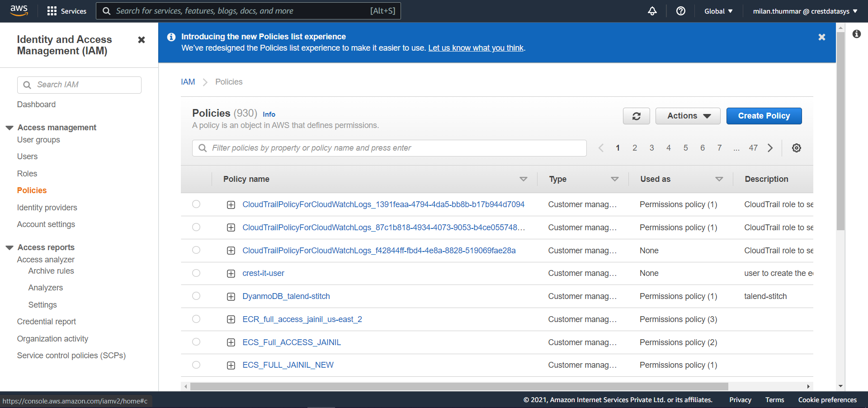
Task: Select radio for policy ending b17b944d7094
Action: (x=196, y=204)
